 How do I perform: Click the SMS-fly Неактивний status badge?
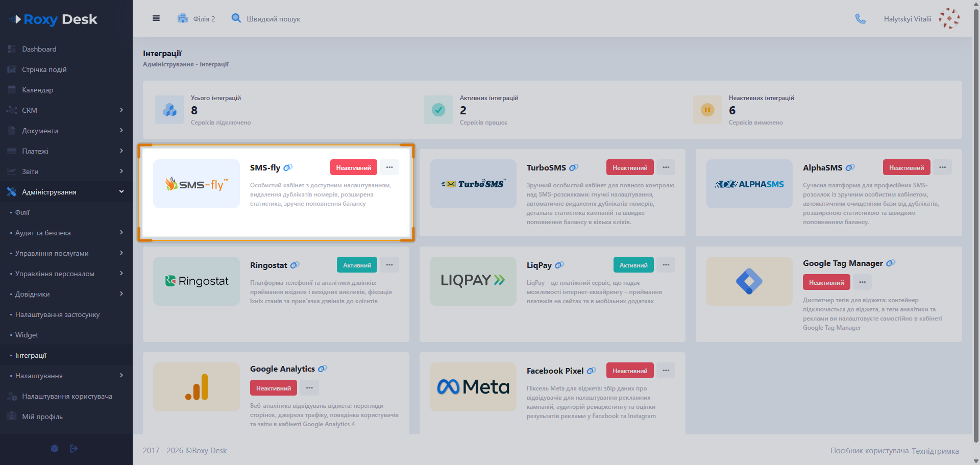[354, 167]
